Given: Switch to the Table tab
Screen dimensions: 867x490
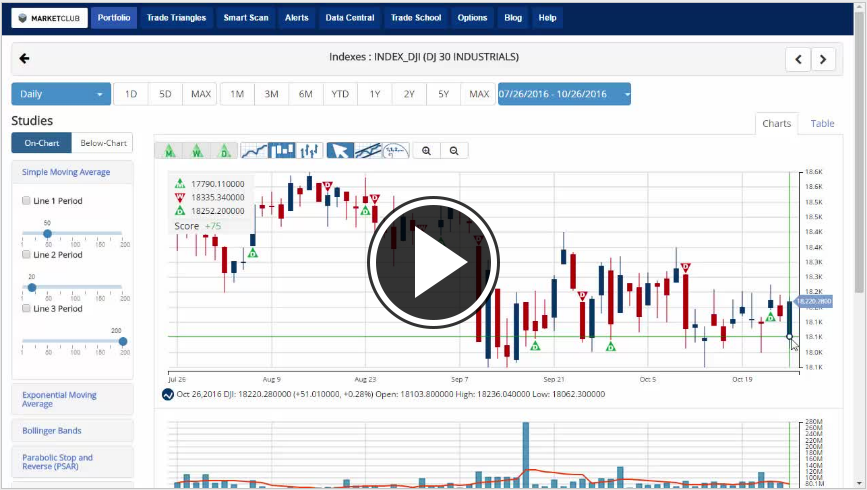Looking at the screenshot, I should (x=822, y=124).
